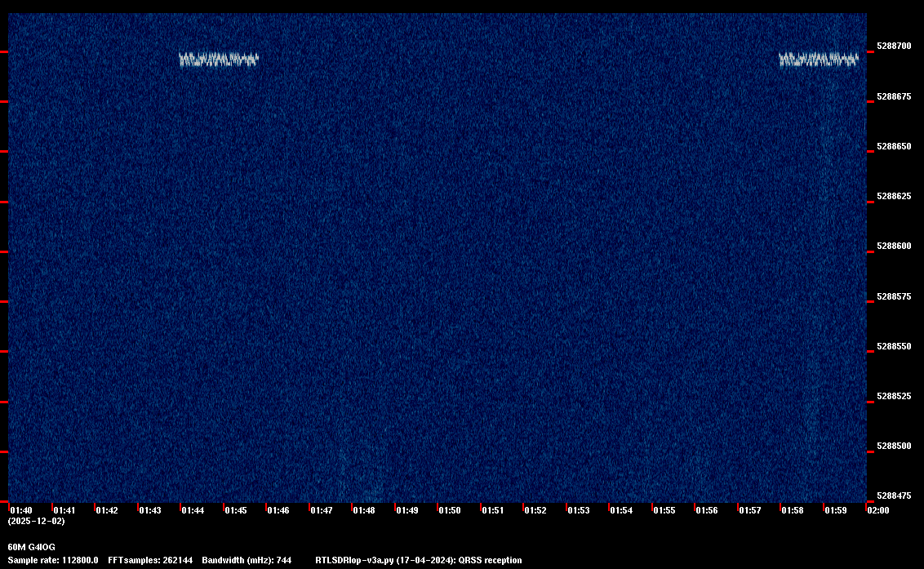The height and width of the screenshot is (569, 924).
Task: Click the 01:53 time axis label
Action: tap(579, 510)
